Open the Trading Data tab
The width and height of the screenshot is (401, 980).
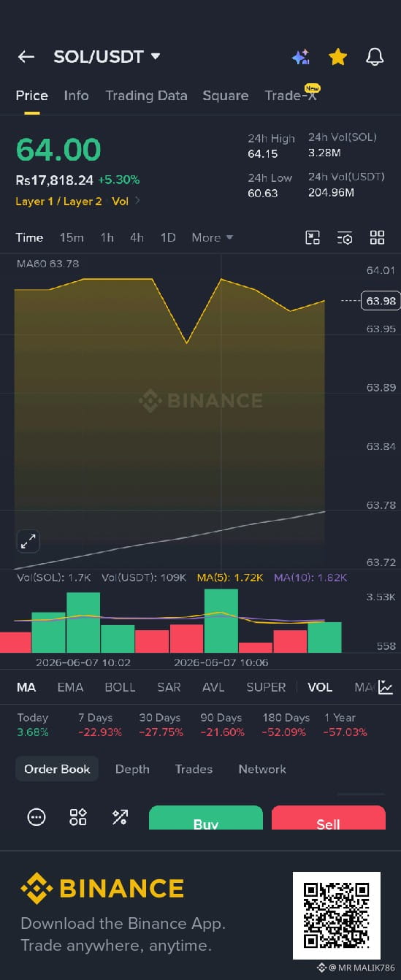(x=146, y=96)
